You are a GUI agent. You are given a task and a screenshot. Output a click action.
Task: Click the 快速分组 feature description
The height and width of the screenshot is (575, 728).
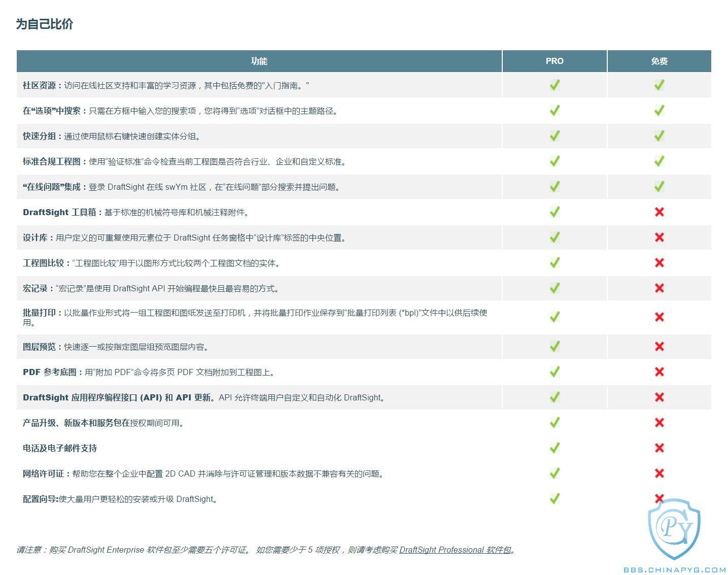tap(113, 136)
